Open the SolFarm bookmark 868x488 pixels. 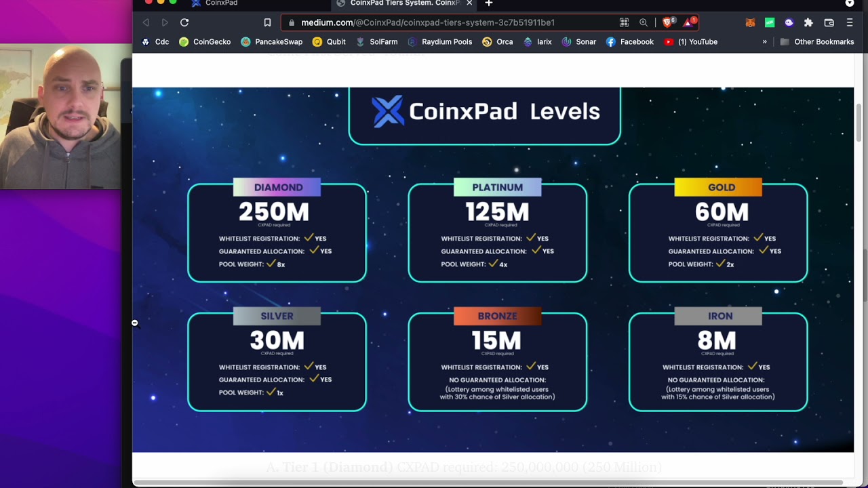point(376,42)
